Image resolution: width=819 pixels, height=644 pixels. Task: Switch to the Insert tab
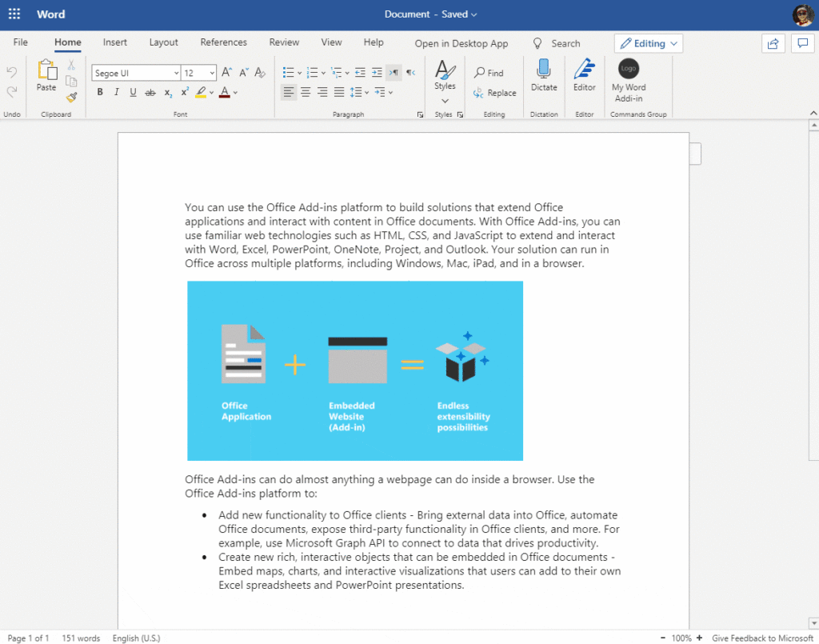115,42
